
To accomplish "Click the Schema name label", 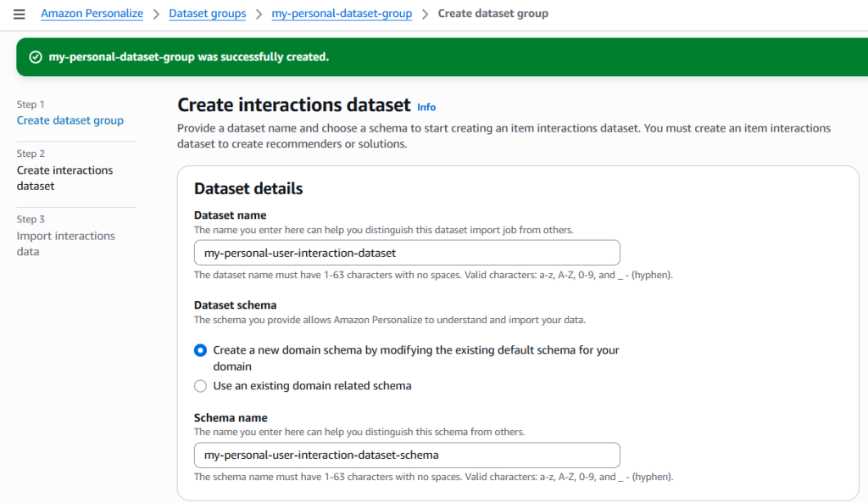I will [x=231, y=417].
